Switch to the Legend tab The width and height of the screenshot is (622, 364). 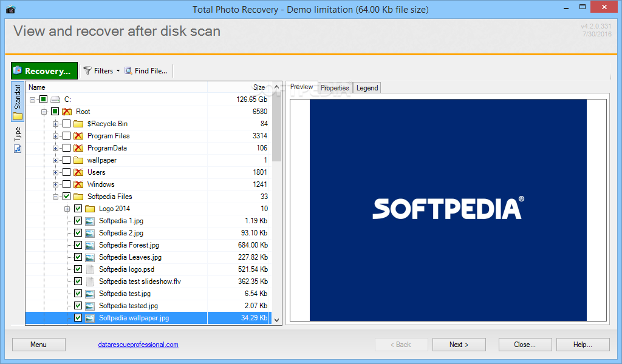coord(367,88)
